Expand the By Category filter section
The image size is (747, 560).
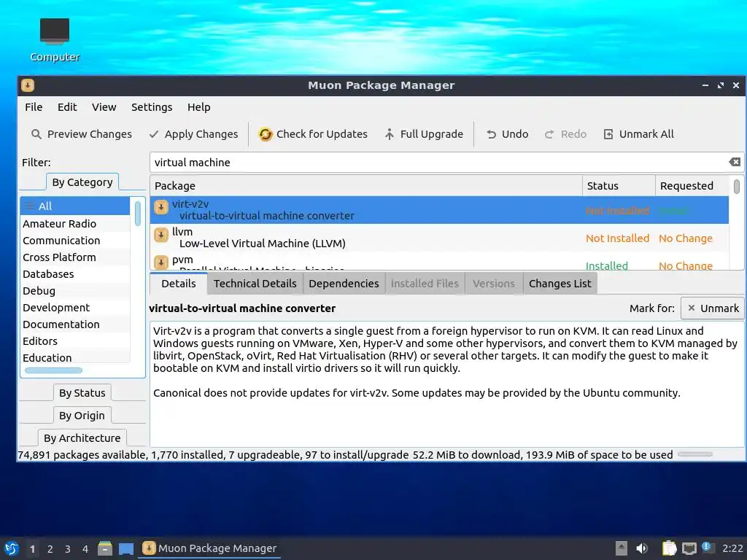point(82,182)
